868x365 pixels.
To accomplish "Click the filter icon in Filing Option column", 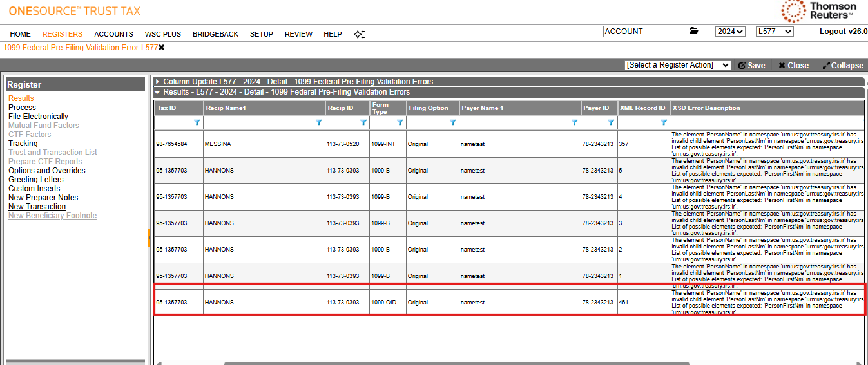I will (452, 122).
